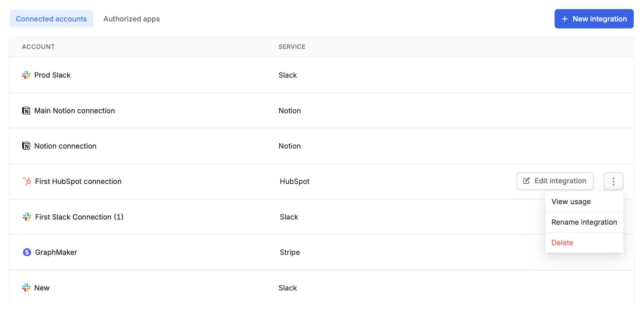
Task: Click the Edit integration button
Action: pos(555,181)
